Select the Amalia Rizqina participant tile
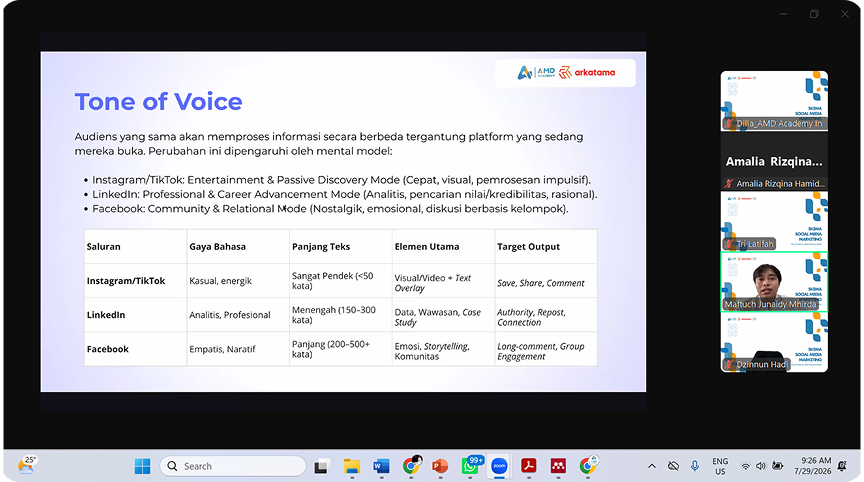 774,161
